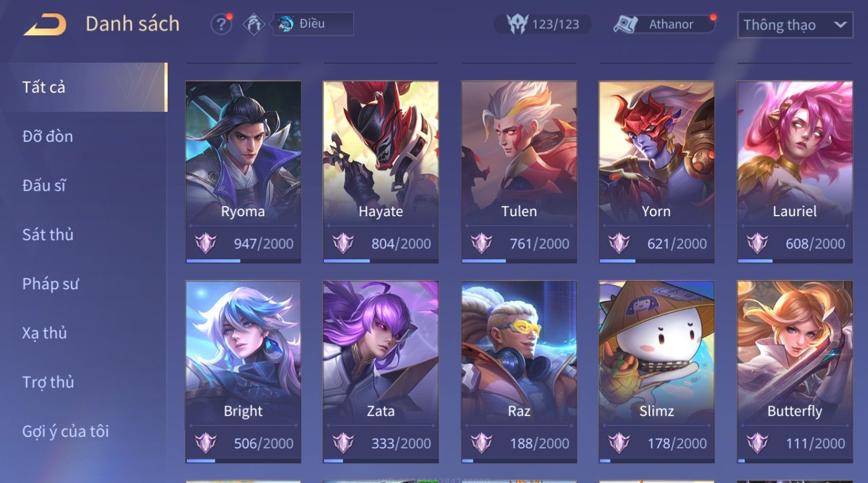The image size is (868, 483).
Task: Open the Zata hero card
Action: coord(380,372)
